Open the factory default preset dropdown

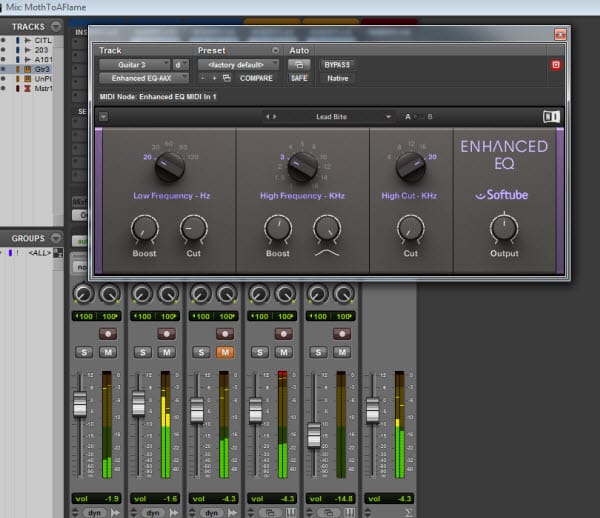[x=238, y=65]
